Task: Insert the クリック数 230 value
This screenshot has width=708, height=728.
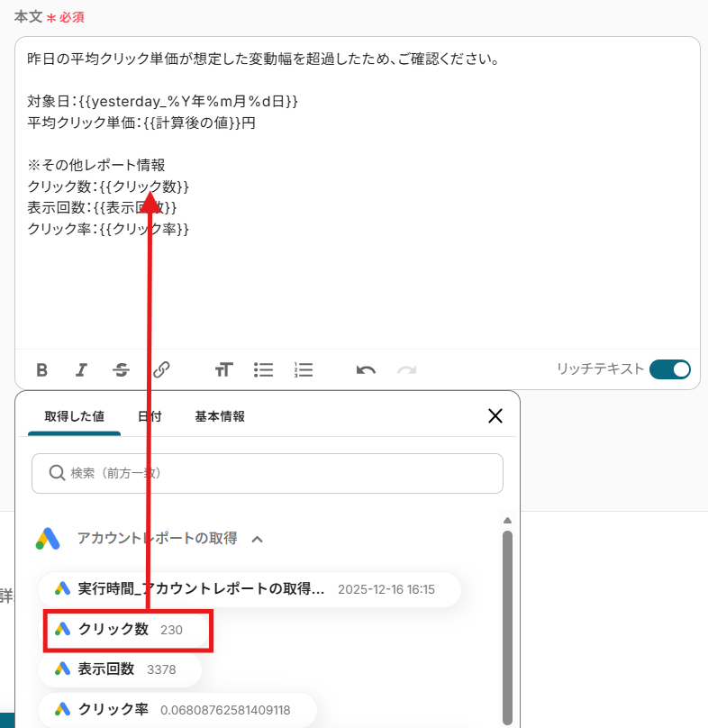Action: (123, 630)
